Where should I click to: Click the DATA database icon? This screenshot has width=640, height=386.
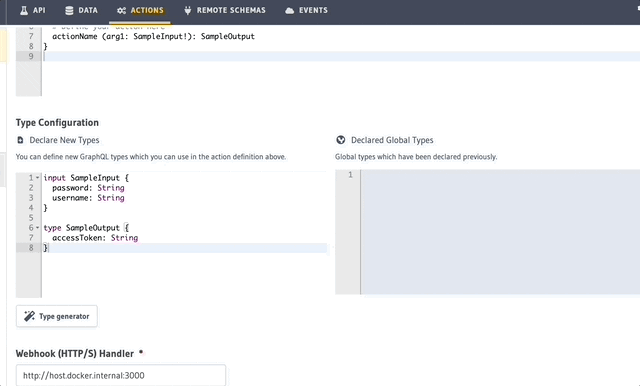pyautogui.click(x=69, y=11)
